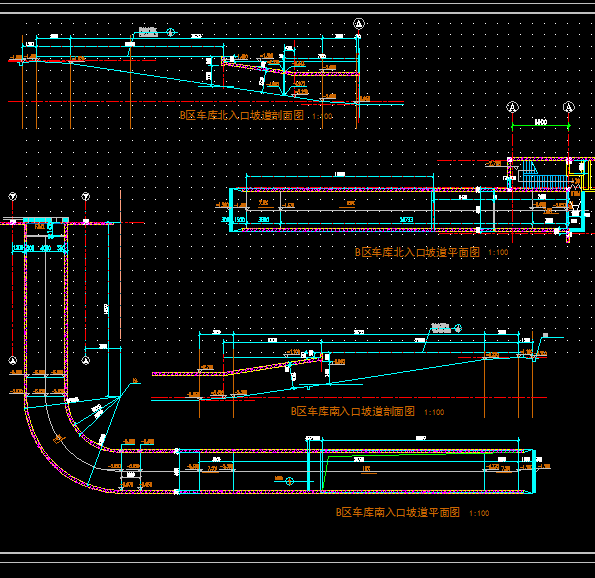
Task: Select the lower-right axis bubble beside the vertical ramp
Action: pyautogui.click(x=85, y=360)
